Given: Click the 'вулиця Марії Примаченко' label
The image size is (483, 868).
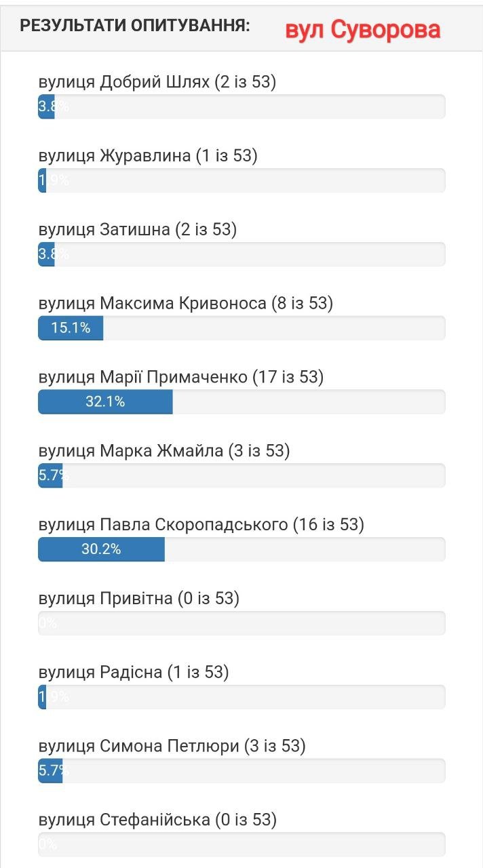Looking at the screenshot, I should pyautogui.click(x=180, y=377).
